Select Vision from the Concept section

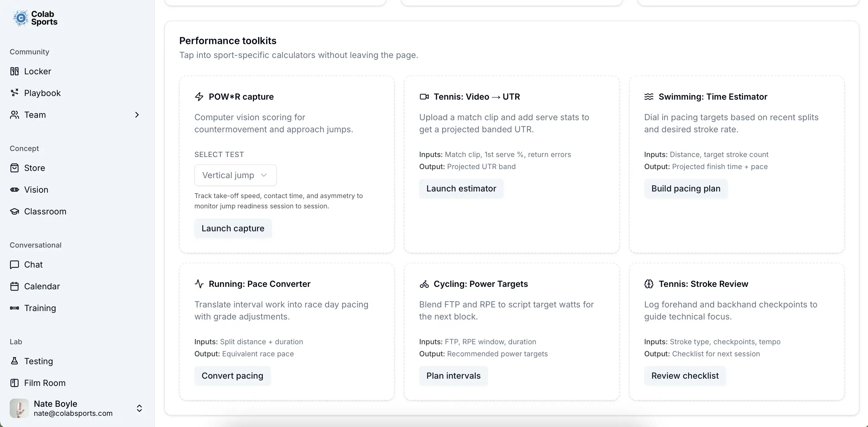[36, 189]
